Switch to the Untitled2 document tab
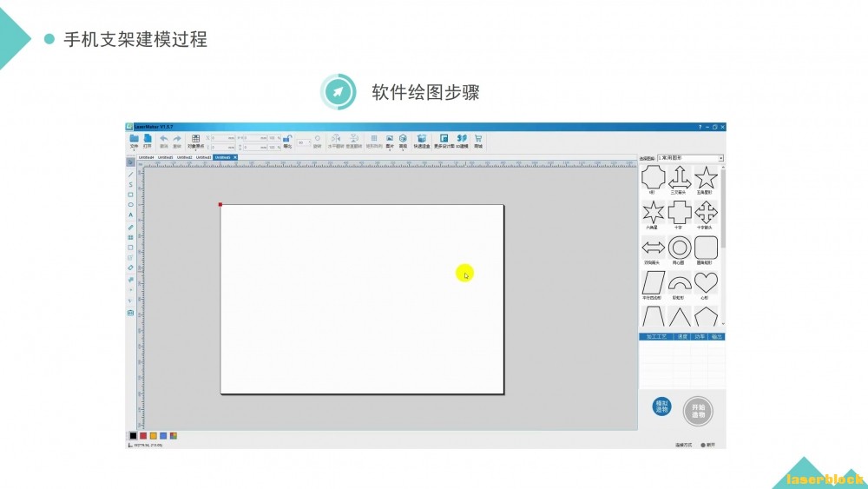The image size is (868, 489). (184, 158)
